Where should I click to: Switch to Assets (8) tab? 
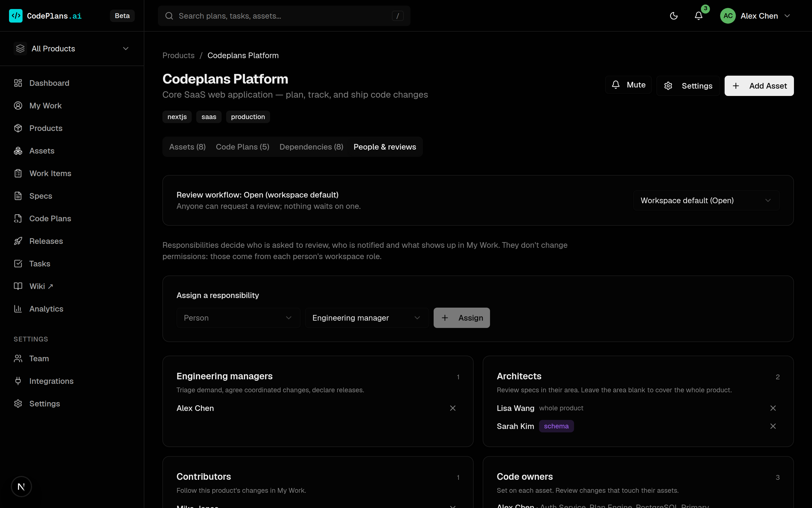coord(187,147)
